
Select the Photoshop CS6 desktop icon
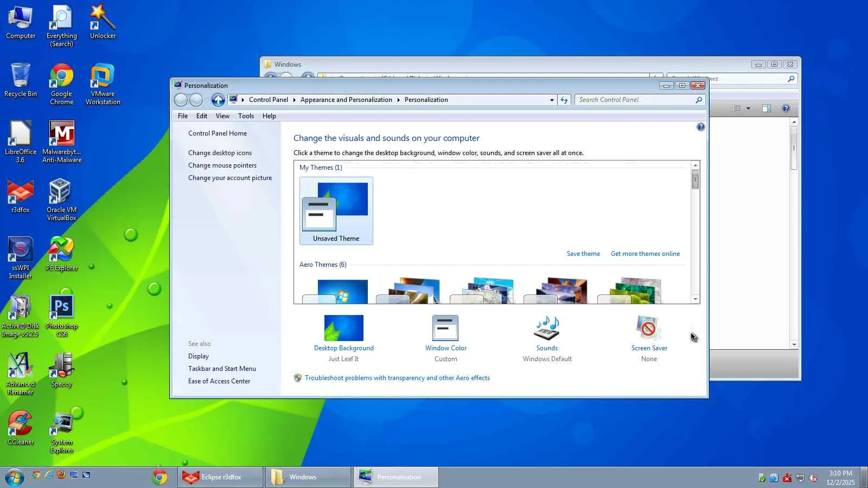click(62, 316)
